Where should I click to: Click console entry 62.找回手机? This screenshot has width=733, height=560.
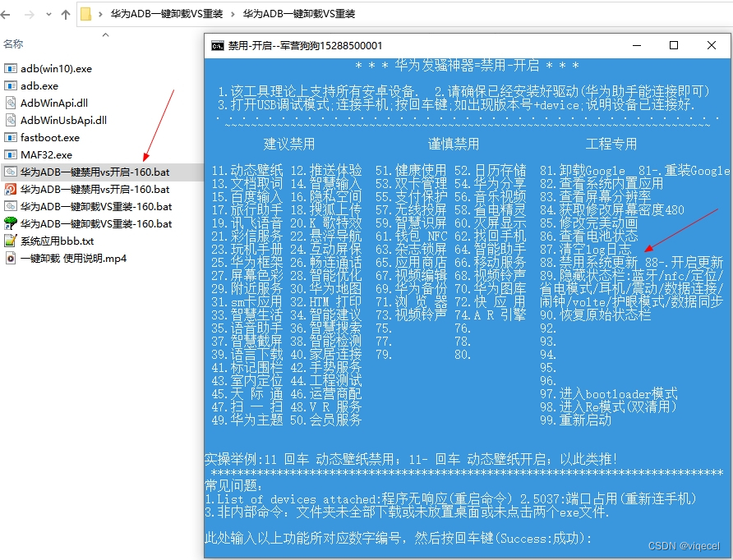pyautogui.click(x=491, y=236)
